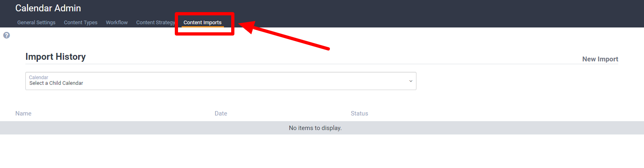Open the help question mark icon

6,35
